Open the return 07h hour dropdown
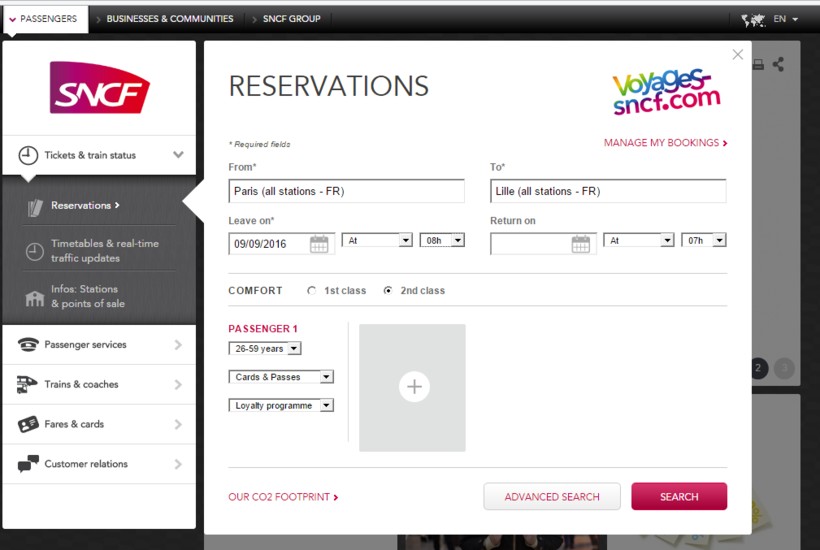The width and height of the screenshot is (820, 550). [x=703, y=240]
